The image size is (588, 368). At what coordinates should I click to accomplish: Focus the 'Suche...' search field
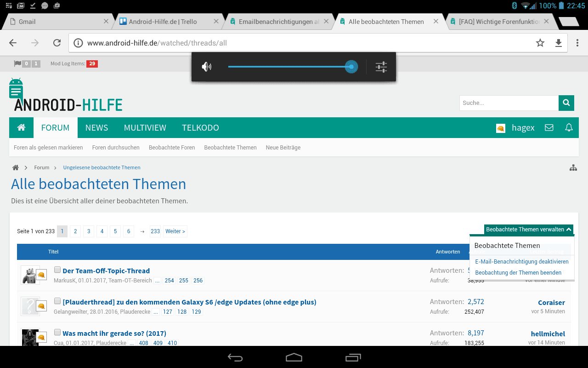509,103
